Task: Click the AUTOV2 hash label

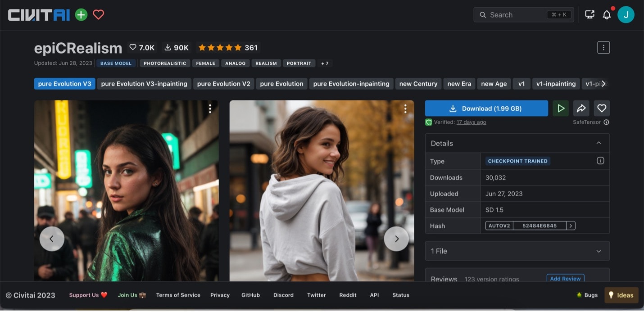Action: coord(499,226)
